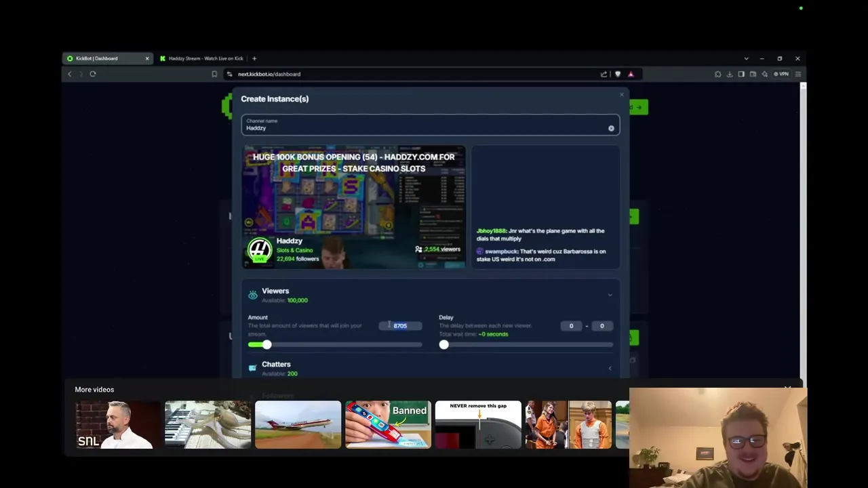Reload the kickbot dashboard page

[93, 74]
